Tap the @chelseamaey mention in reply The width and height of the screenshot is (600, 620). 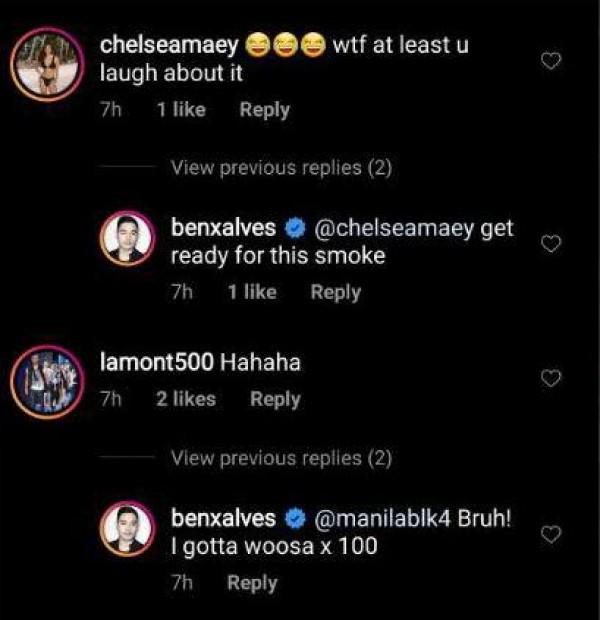pyautogui.click(x=395, y=228)
